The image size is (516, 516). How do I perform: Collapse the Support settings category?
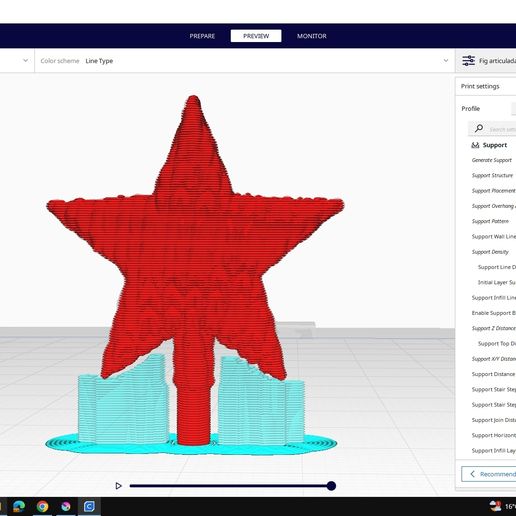495,145
